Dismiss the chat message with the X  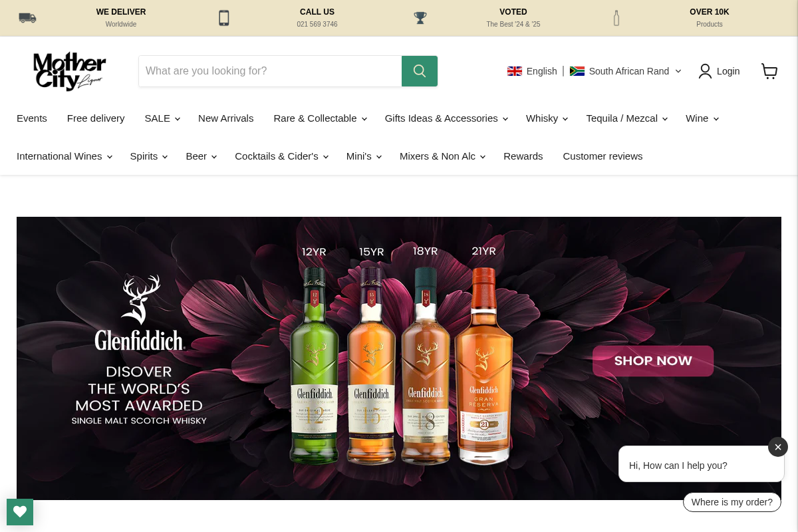(778, 447)
